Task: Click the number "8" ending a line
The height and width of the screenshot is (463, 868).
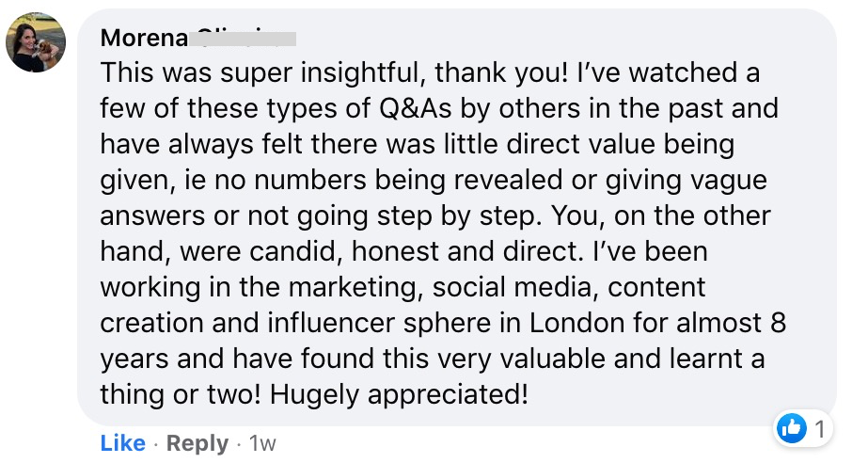Action: tap(778, 323)
